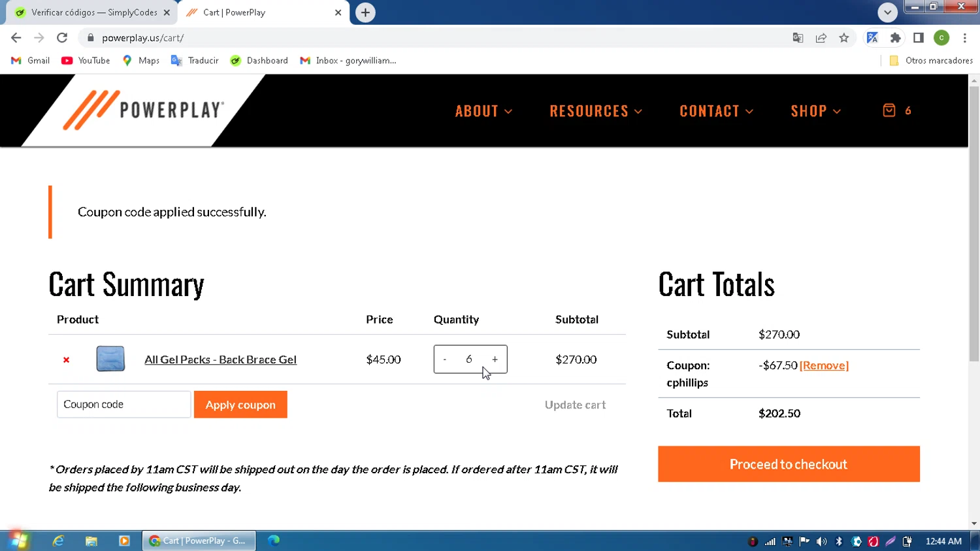Open the translator extension icon
This screenshot has width=980, height=551.
(872, 38)
